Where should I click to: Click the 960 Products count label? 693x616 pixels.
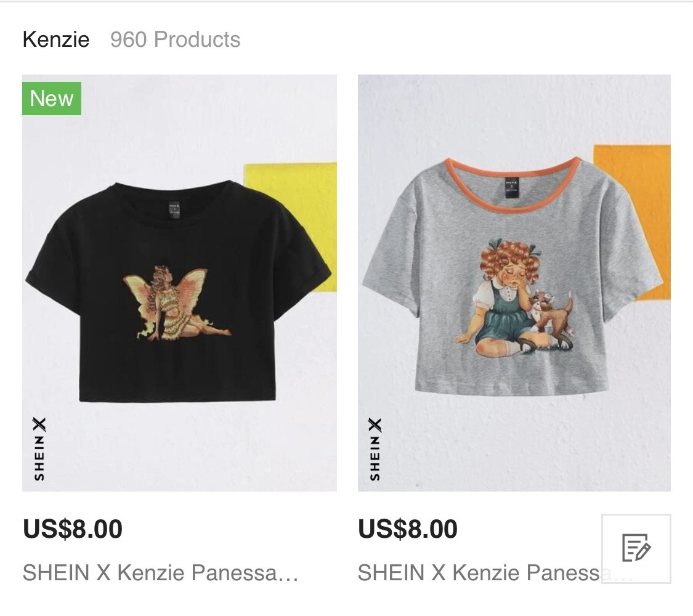point(175,39)
